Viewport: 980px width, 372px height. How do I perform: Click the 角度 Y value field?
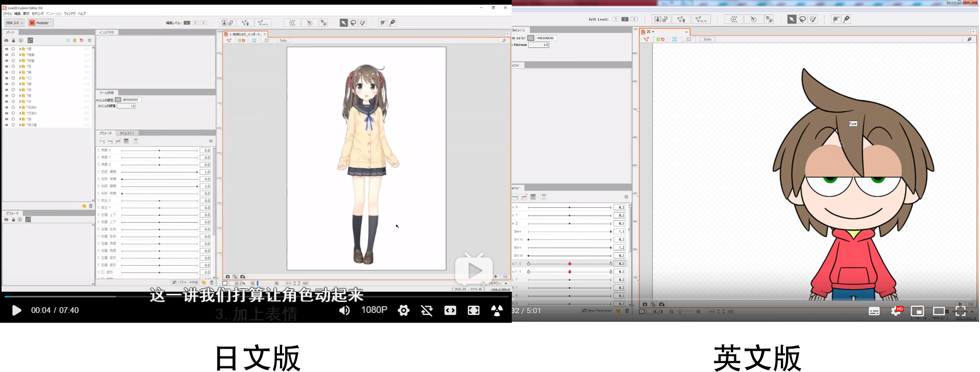(x=205, y=158)
